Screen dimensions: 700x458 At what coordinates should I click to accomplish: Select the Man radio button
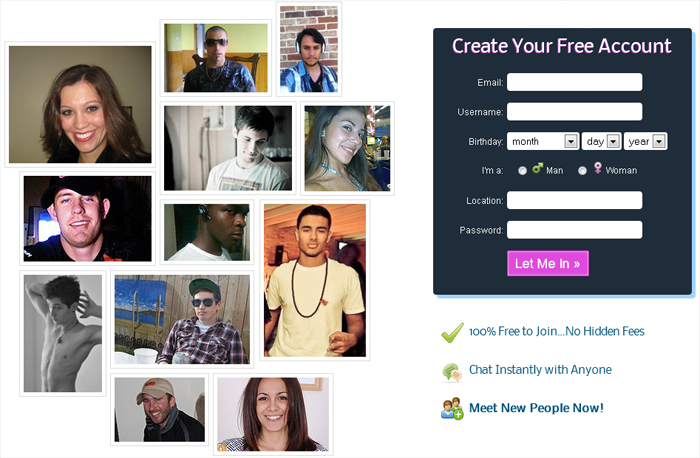click(522, 171)
